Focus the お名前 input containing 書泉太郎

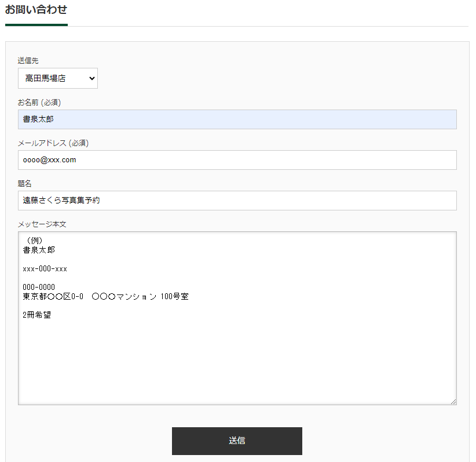click(x=237, y=119)
